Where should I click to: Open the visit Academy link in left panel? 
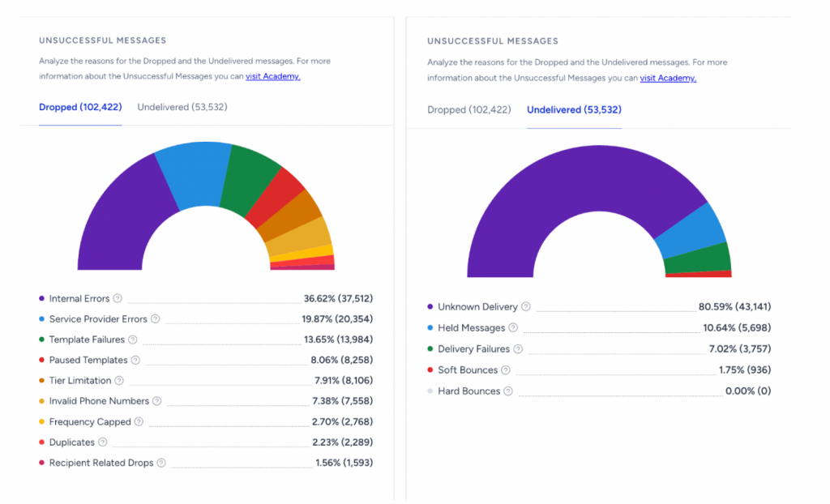(x=273, y=76)
